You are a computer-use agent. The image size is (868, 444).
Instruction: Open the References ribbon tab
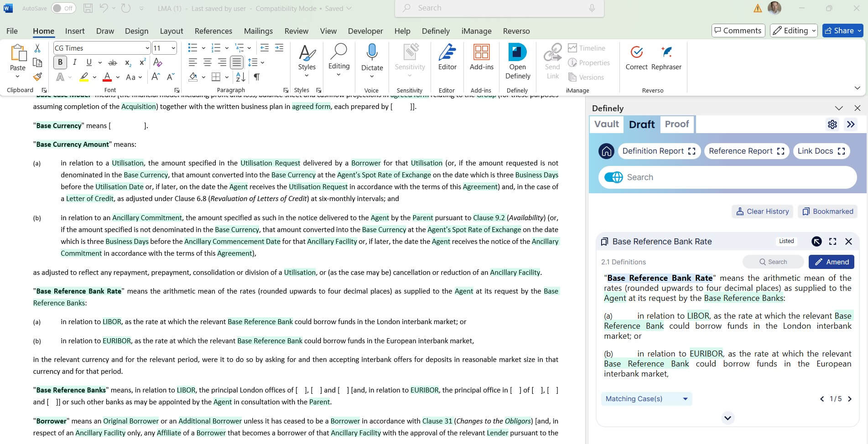point(213,31)
